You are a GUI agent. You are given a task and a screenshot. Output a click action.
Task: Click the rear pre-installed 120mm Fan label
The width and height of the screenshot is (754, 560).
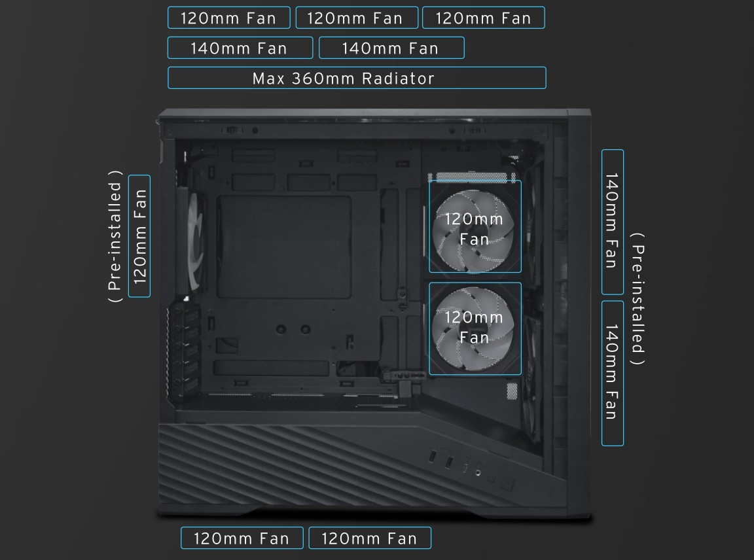coord(139,236)
